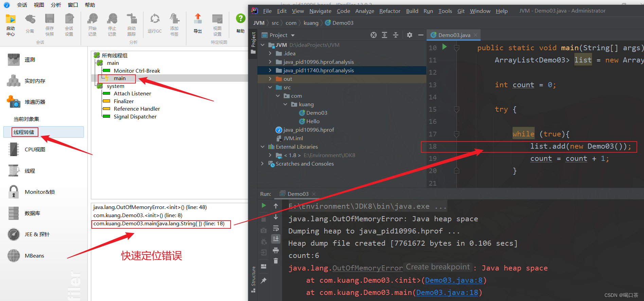Close the Demo03.java editor tab
This screenshot has height=301, width=644.
(476, 35)
